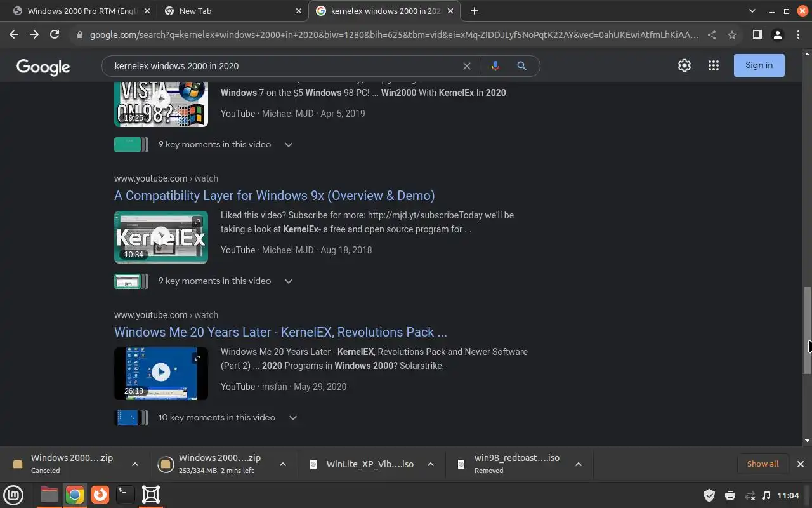Play the 26:18 Windows Me video thumbnail

pyautogui.click(x=161, y=373)
